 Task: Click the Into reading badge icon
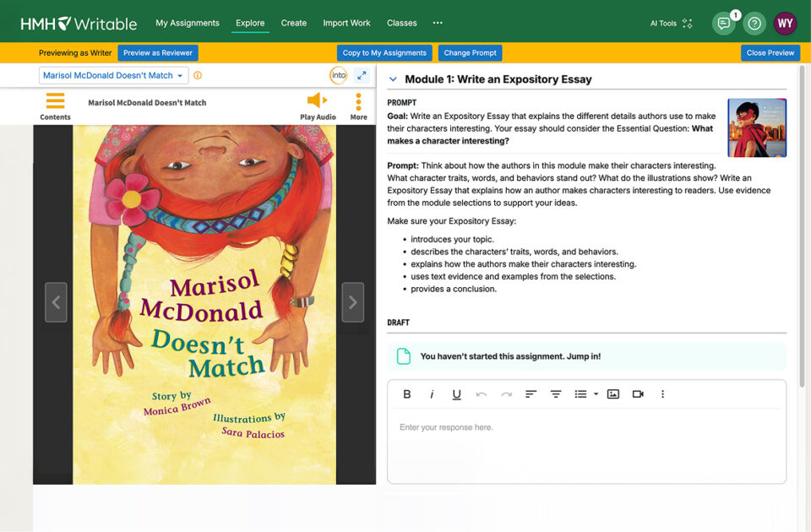click(x=338, y=75)
